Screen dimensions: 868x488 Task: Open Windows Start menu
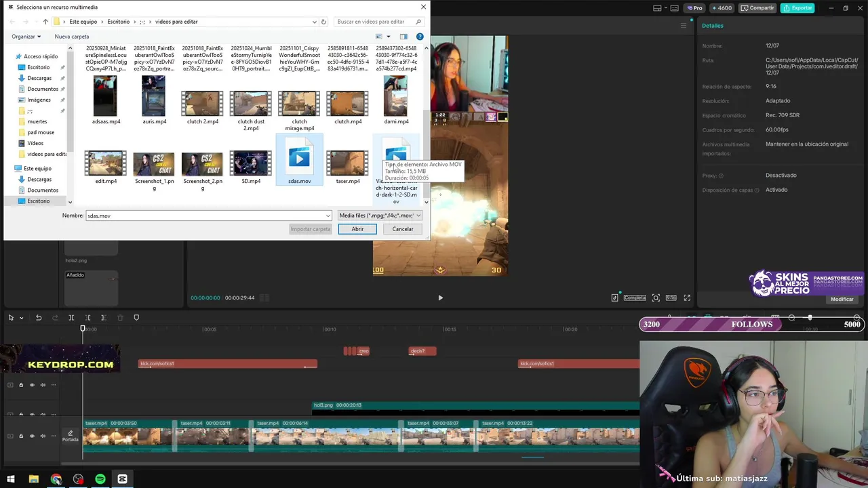11,479
